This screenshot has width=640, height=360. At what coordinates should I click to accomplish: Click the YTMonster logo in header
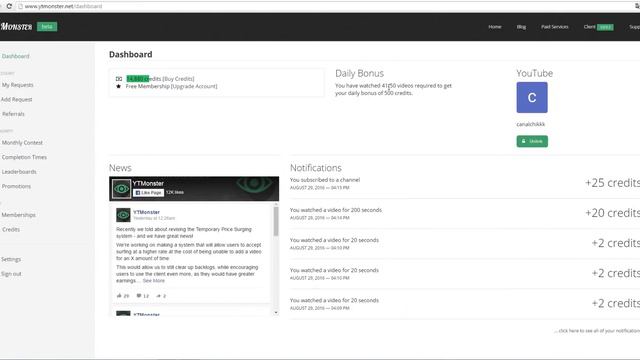coord(16,27)
